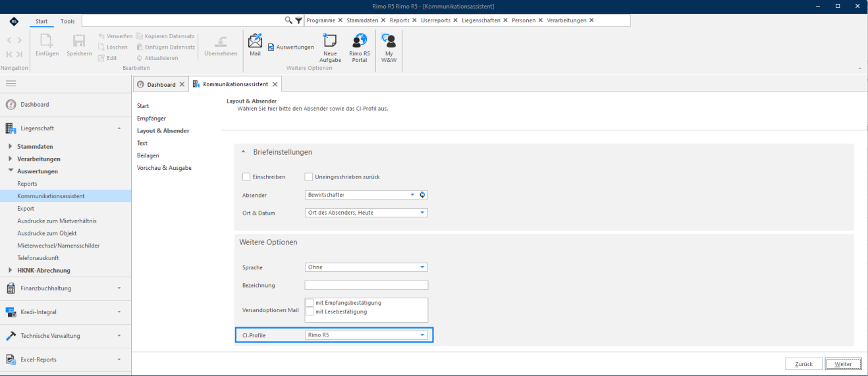Go to the Beilagen wizard step

pyautogui.click(x=148, y=156)
